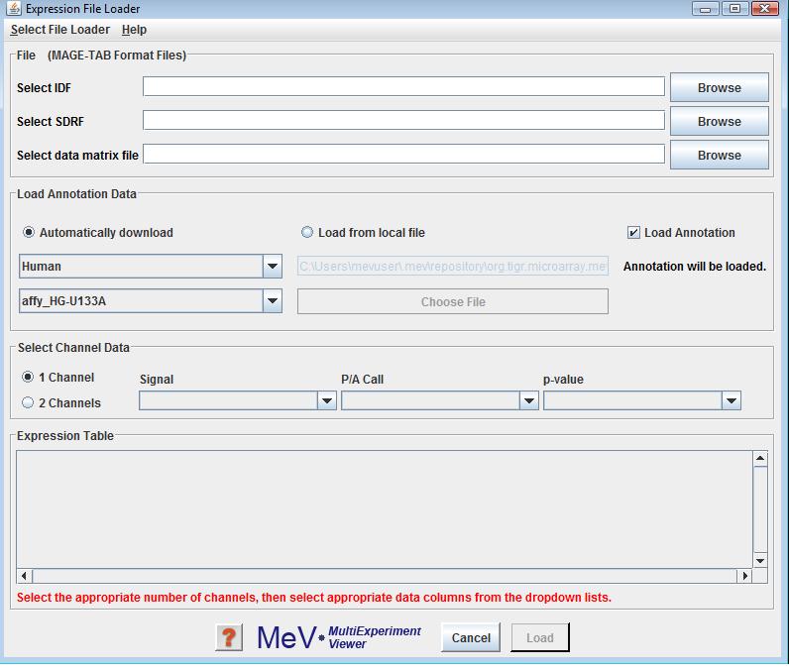Screen dimensions: 789x672
Task: Choose the 2 Channels radio button
Action: 28,402
